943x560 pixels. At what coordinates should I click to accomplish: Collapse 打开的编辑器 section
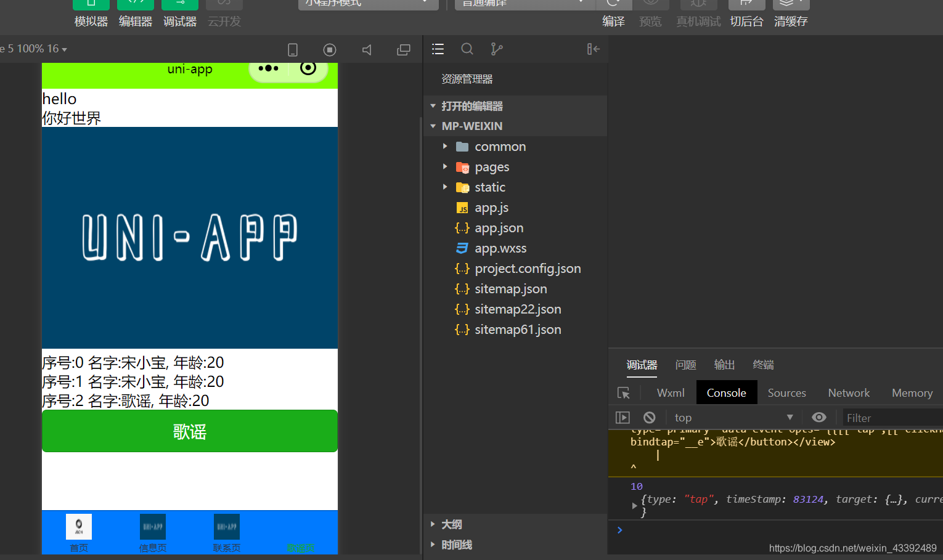pos(515,106)
